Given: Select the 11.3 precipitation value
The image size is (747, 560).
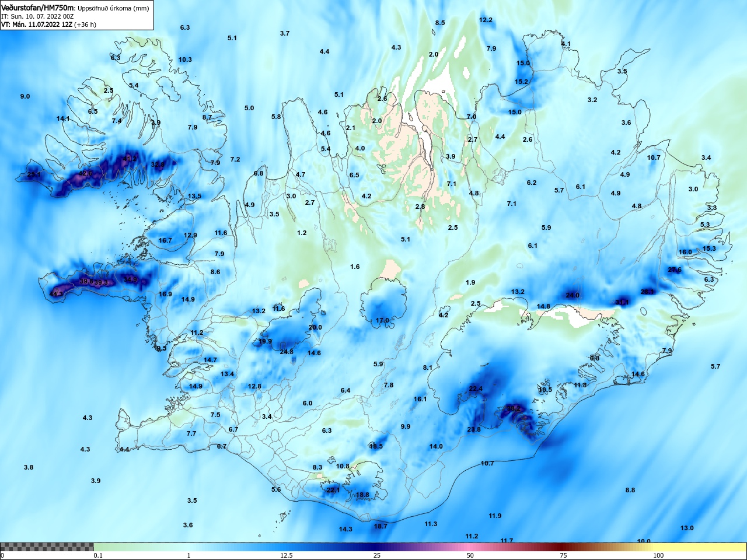Looking at the screenshot, I should pyautogui.click(x=431, y=524).
